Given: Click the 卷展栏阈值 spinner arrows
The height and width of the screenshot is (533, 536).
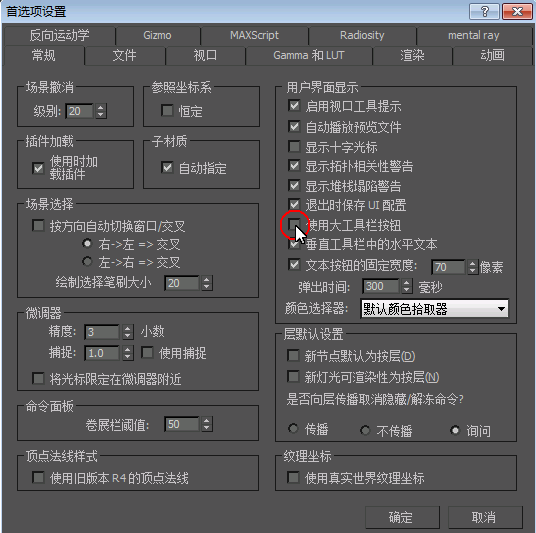Looking at the screenshot, I should click(x=206, y=424).
